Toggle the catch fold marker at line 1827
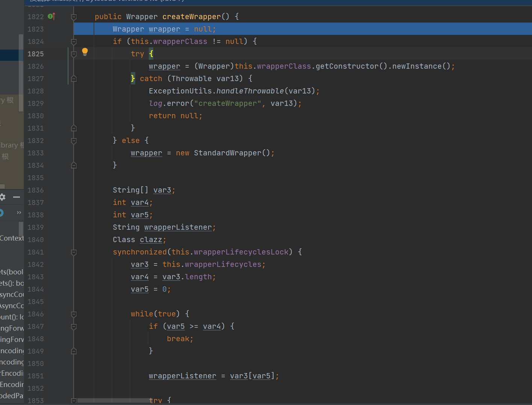The image size is (532, 405). [74, 79]
